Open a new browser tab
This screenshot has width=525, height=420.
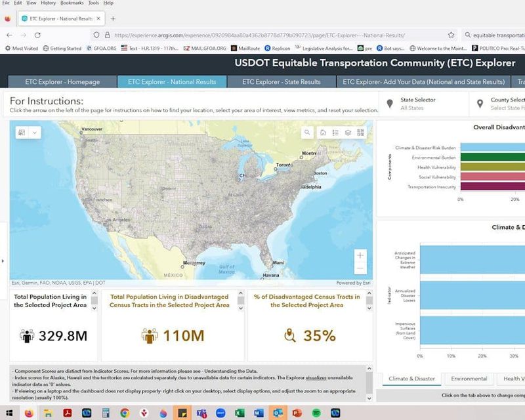point(113,19)
